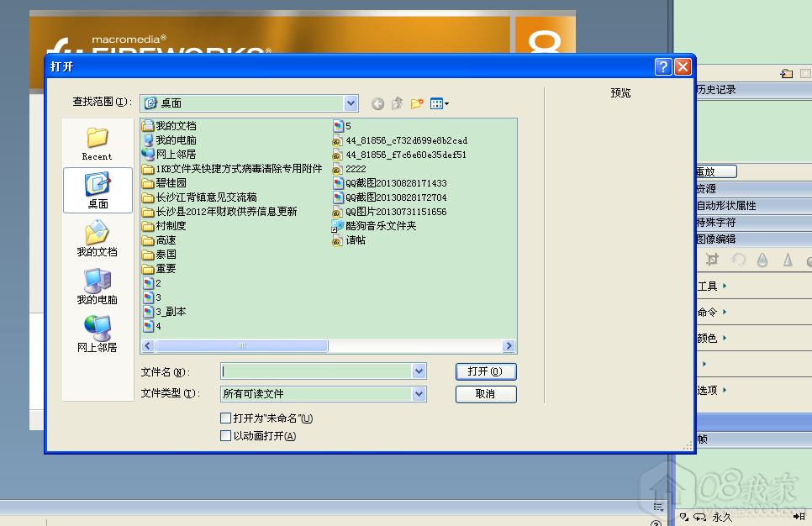This screenshot has width=812, height=526.
Task: Toggle the 以动画打开 checkbox
Action: [225, 436]
